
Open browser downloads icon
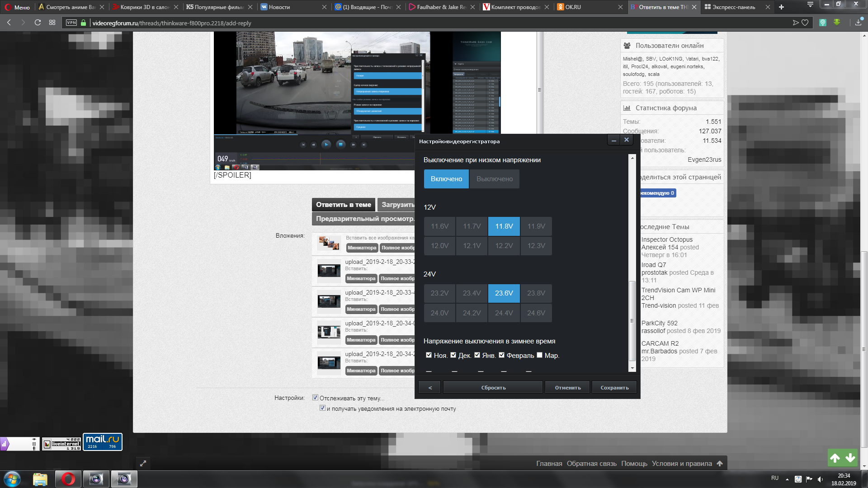coord(858,23)
